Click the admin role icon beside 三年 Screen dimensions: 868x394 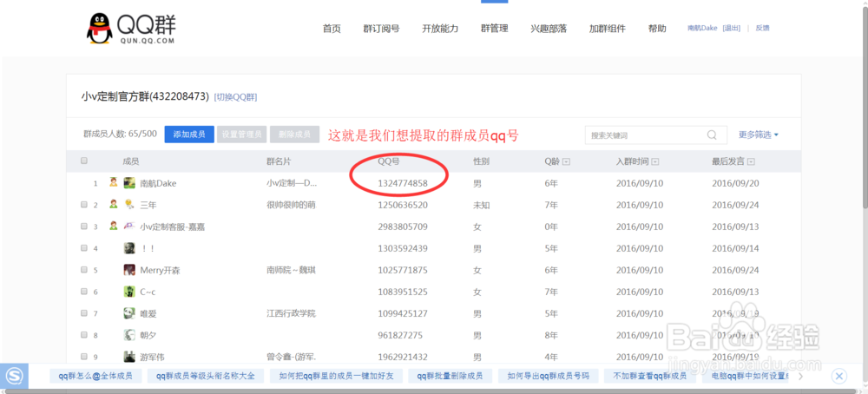[x=114, y=205]
